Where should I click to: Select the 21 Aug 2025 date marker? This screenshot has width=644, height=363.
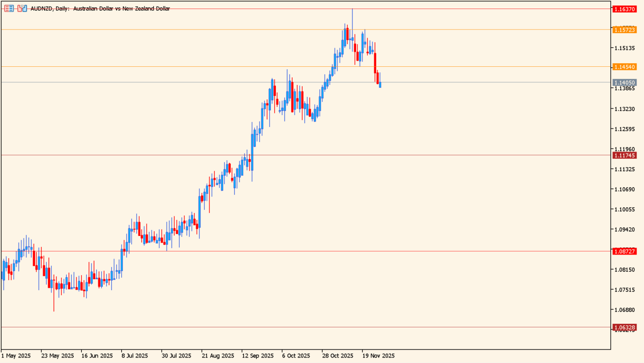point(217,356)
